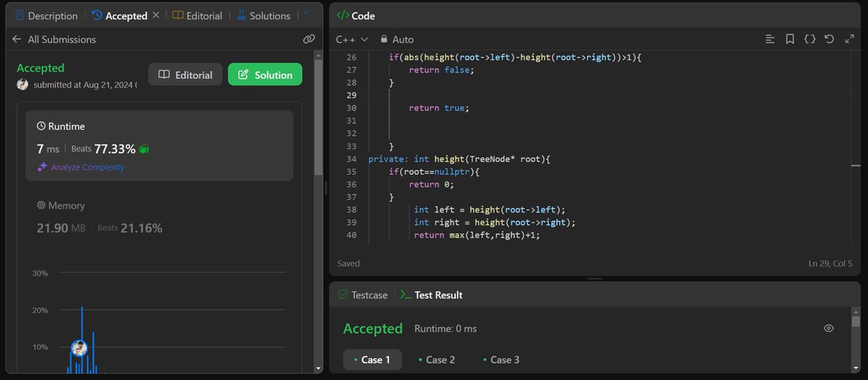
Task: Click the test result panel scrollbar
Action: pos(856,321)
